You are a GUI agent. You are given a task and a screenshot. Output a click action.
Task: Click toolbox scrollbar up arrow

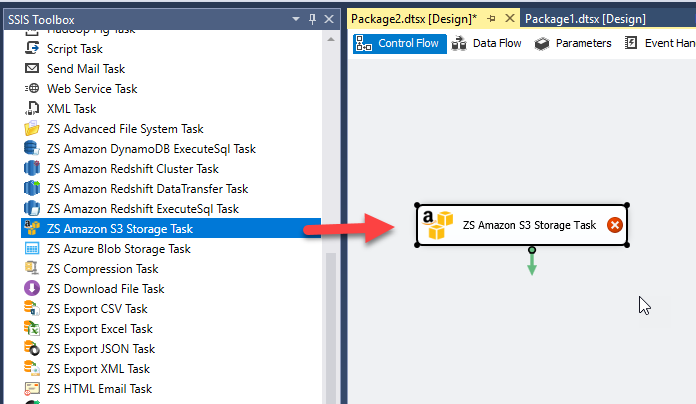331,39
